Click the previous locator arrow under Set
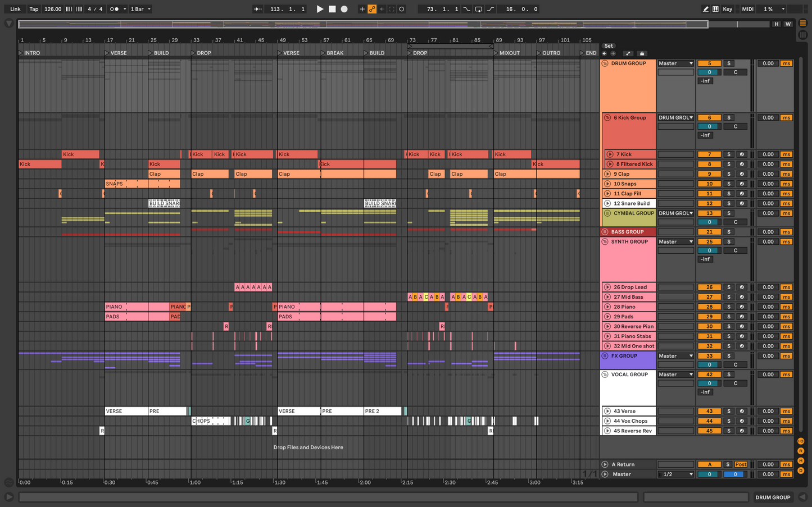812x507 pixels. point(605,54)
